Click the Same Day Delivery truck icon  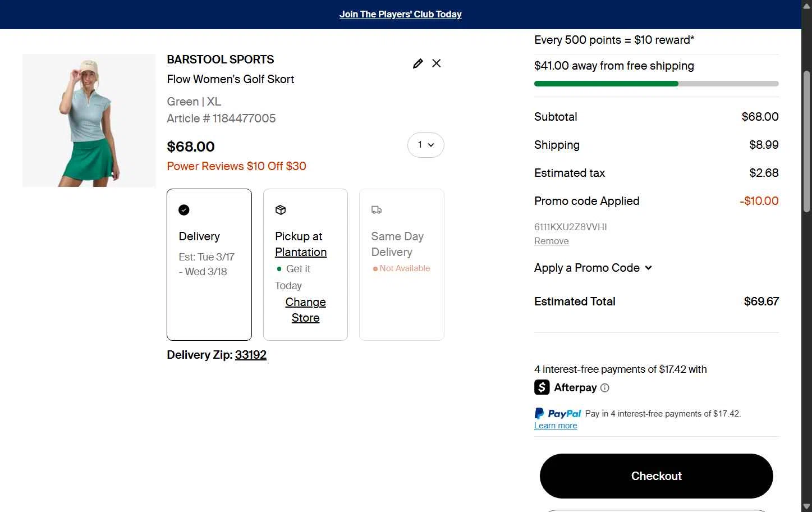377,210
